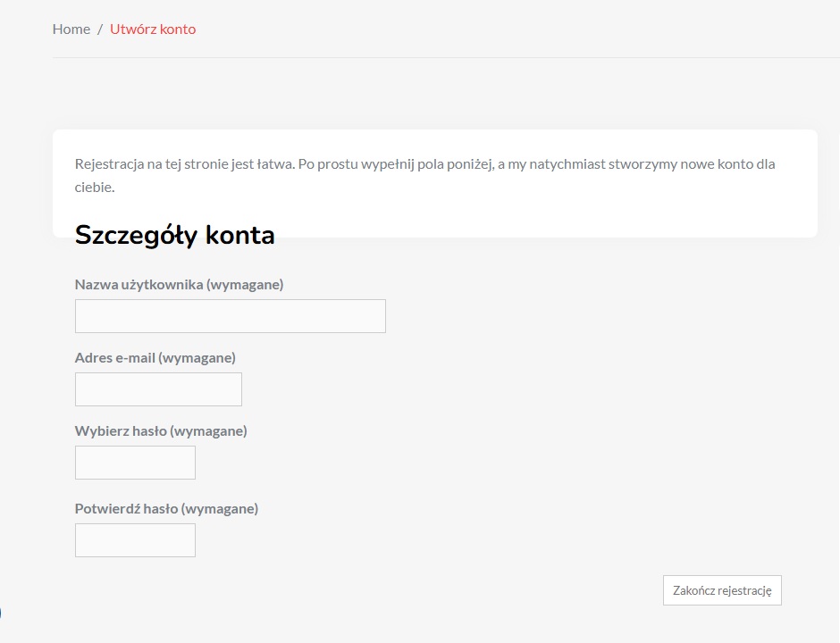Place cursor in Potwierdź hasło box
The image size is (840, 643).
(x=135, y=540)
